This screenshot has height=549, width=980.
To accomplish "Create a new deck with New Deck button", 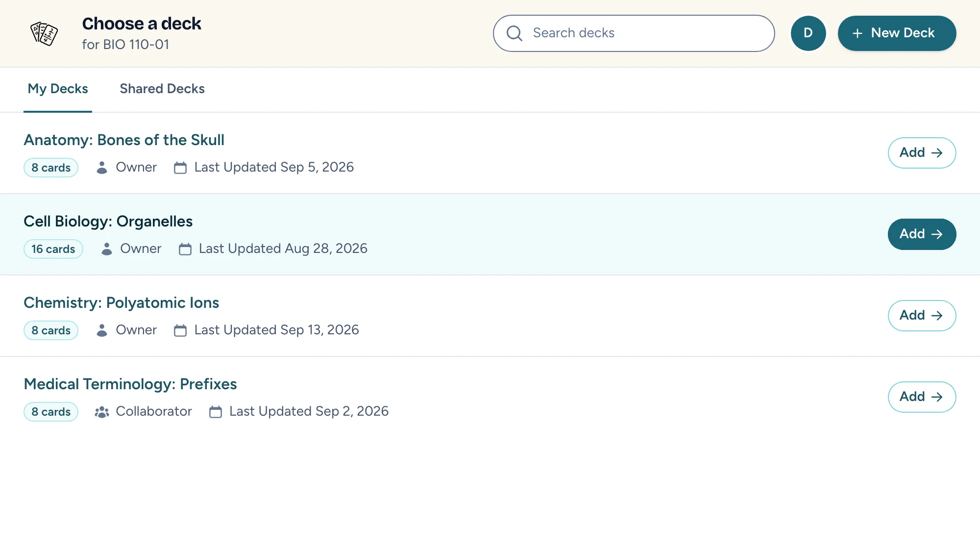I will tap(897, 33).
